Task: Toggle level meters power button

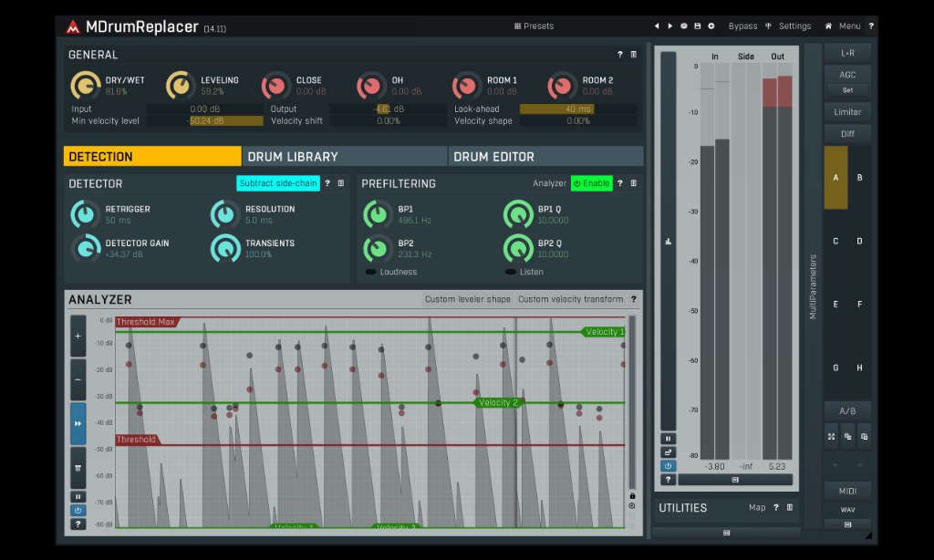Action: tap(669, 466)
